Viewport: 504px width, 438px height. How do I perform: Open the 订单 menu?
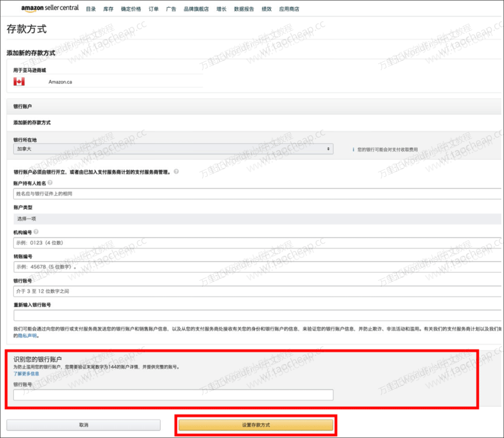pos(154,9)
